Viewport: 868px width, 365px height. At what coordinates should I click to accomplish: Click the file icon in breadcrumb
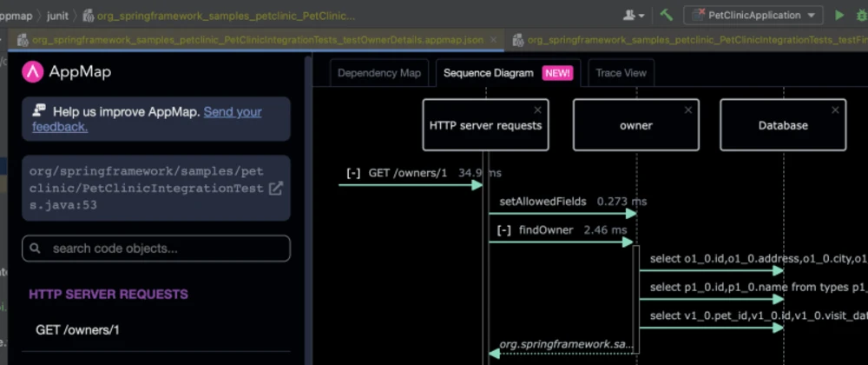tap(88, 16)
